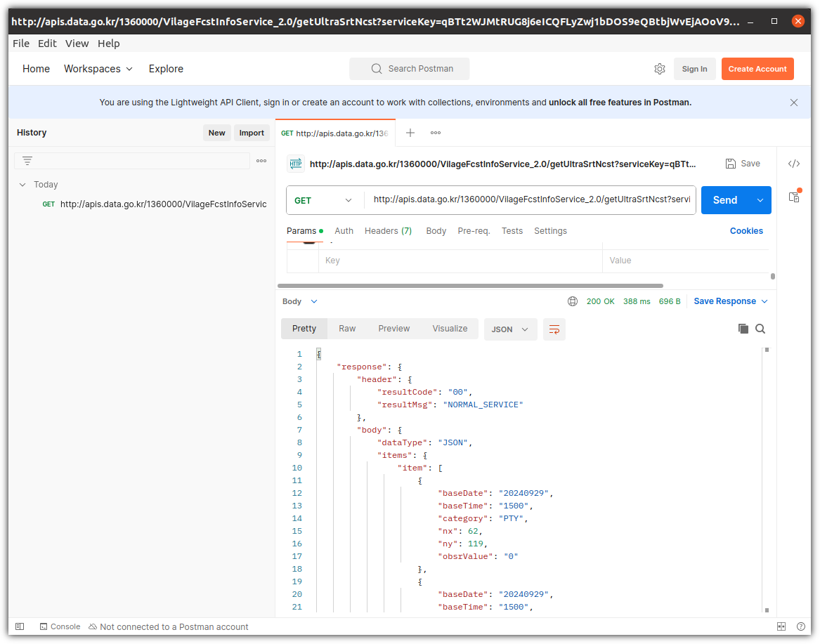
Task: Open the Send button options arrow
Action: coord(760,200)
